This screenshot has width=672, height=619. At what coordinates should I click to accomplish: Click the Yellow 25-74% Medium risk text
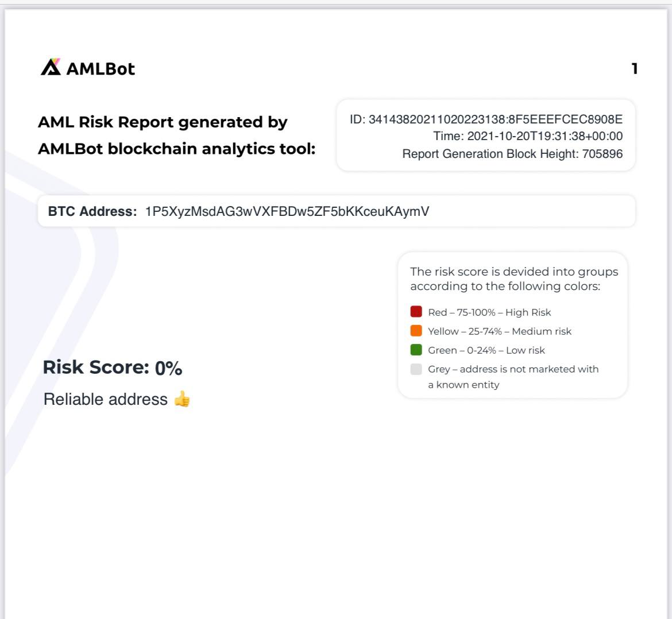click(x=500, y=331)
